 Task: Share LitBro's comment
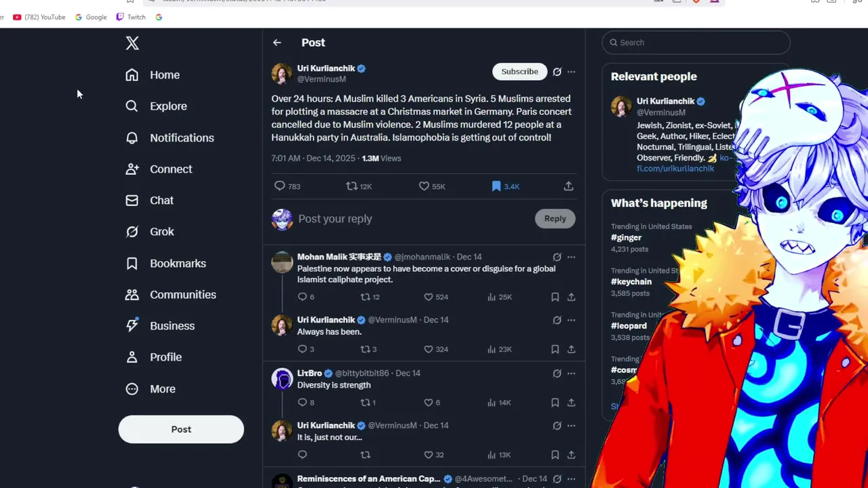click(x=571, y=403)
